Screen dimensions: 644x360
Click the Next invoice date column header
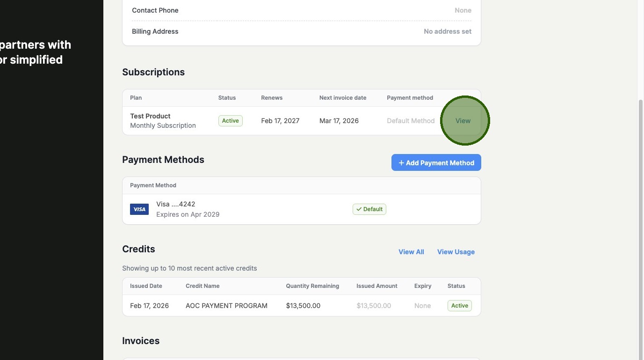click(x=343, y=98)
